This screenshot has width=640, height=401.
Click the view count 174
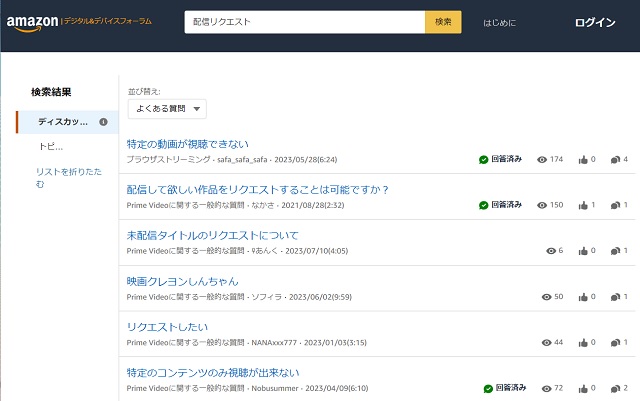pyautogui.click(x=556, y=159)
